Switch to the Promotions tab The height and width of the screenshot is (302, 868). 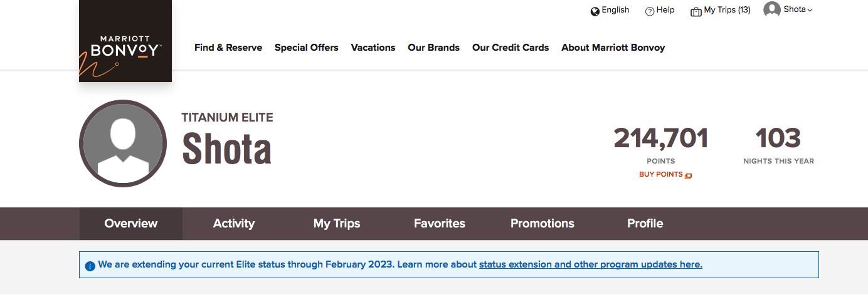coord(542,224)
